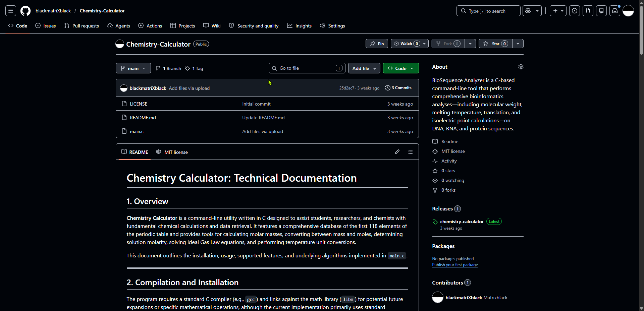Pin the Chemistry-Calculator repository
The image size is (644, 311).
tap(377, 44)
